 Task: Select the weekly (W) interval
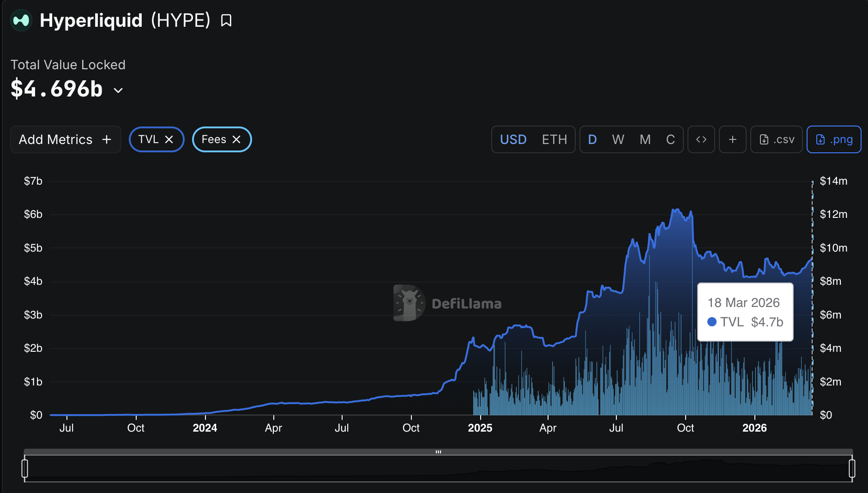coord(618,139)
